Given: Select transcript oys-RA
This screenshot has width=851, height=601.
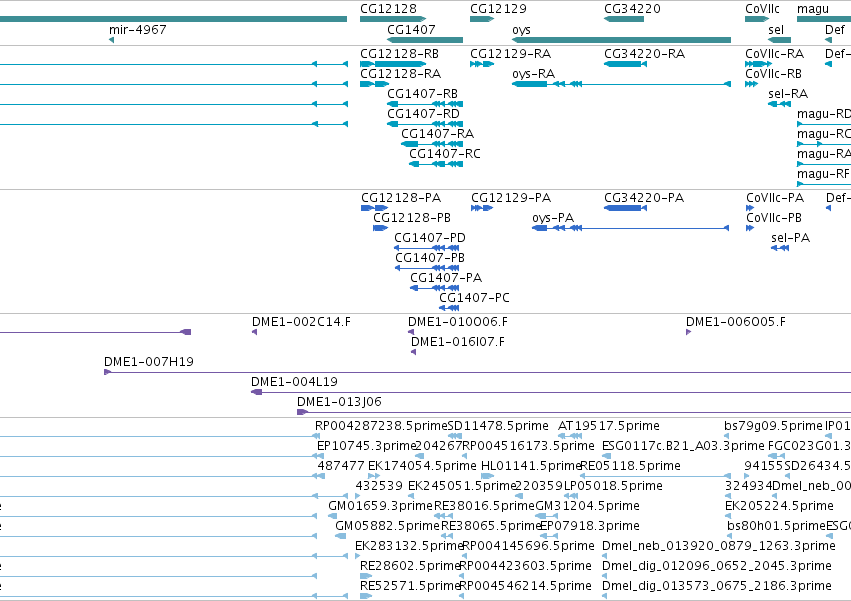Looking at the screenshot, I should click(x=621, y=84).
